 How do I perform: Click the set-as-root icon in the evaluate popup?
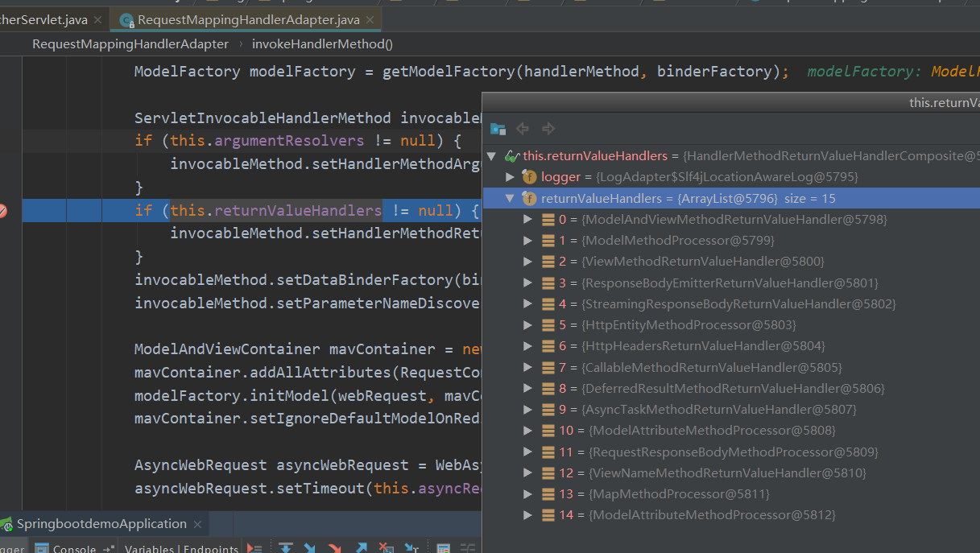[498, 129]
